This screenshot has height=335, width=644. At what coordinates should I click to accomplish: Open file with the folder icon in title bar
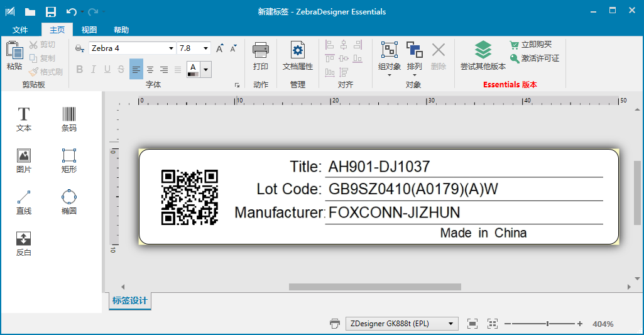coord(30,12)
